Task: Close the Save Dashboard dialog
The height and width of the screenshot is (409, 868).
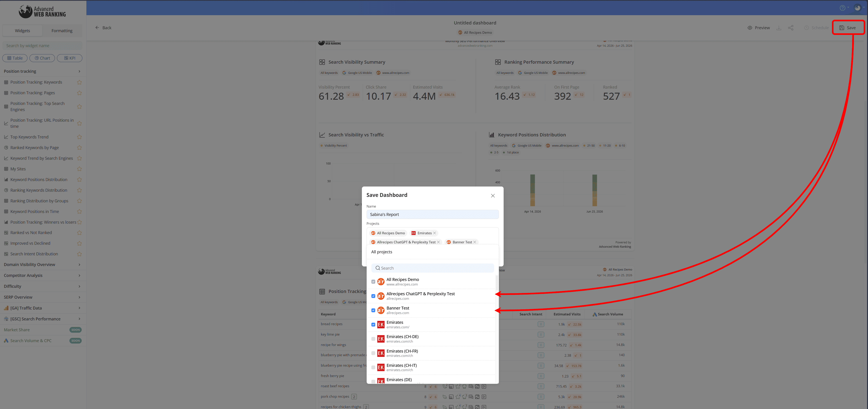Action: point(493,196)
